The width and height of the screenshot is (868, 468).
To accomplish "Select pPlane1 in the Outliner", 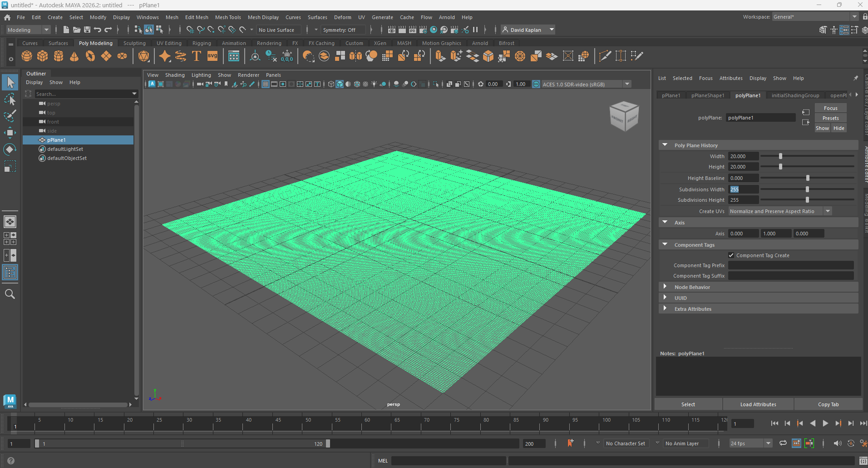I will 78,140.
